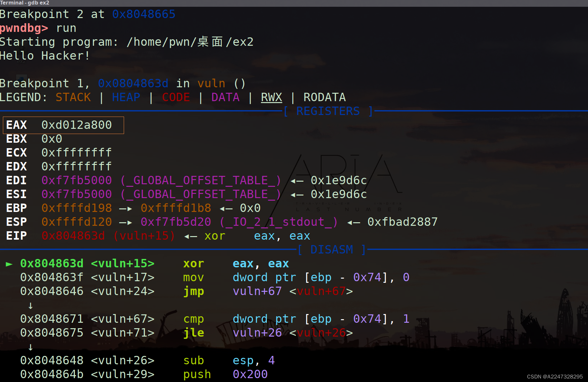588x382 pixels.
Task: Click the Terminal - gdb ex2 title bar
Action: pos(24,3)
